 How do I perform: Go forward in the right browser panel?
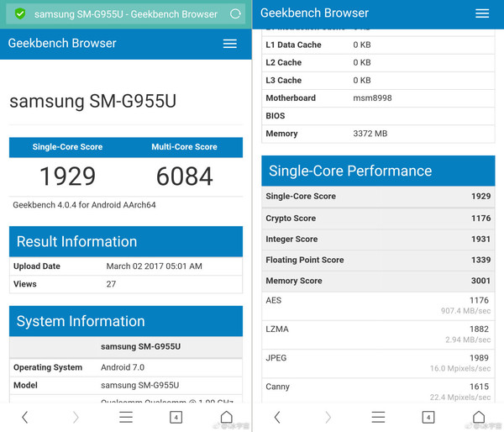328,417
